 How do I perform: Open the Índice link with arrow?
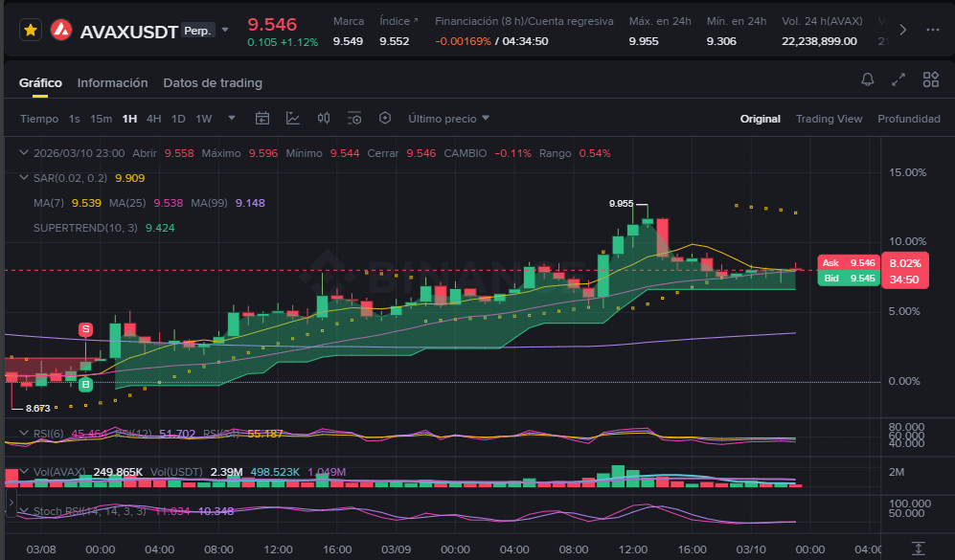coord(398,21)
